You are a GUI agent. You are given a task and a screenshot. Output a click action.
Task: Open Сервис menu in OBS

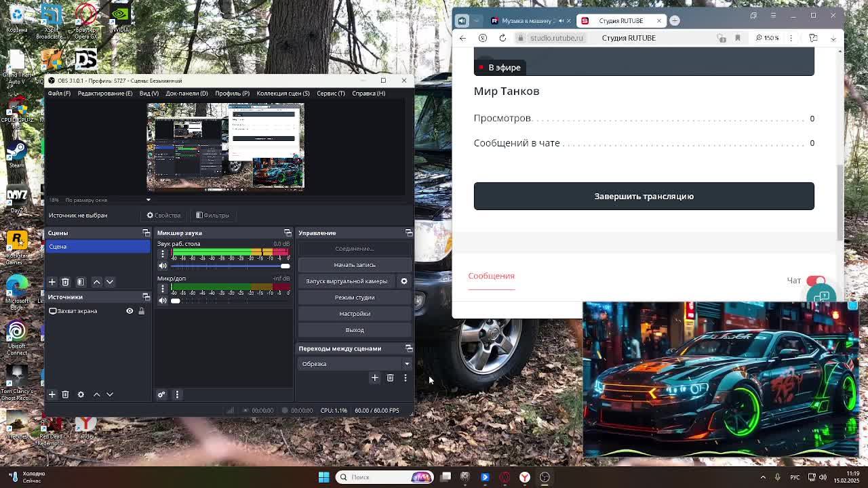tap(331, 94)
